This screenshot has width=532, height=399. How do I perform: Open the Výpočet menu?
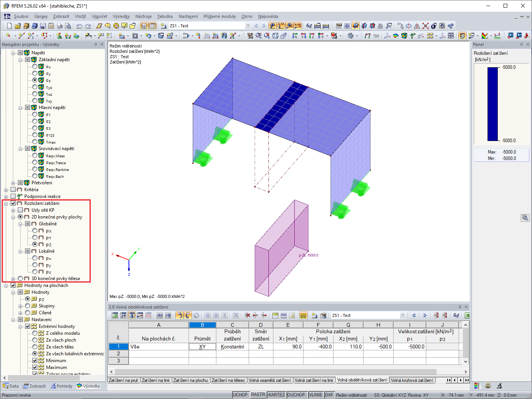coord(99,16)
